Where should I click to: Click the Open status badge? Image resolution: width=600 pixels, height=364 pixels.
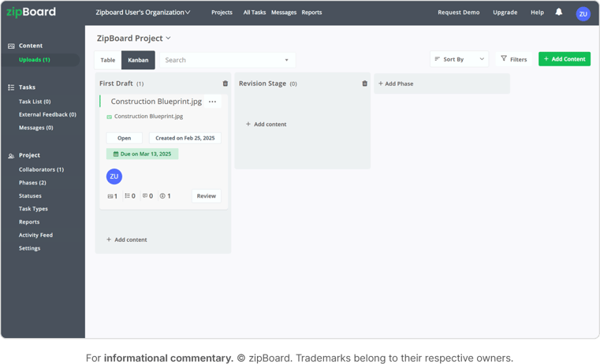(124, 138)
